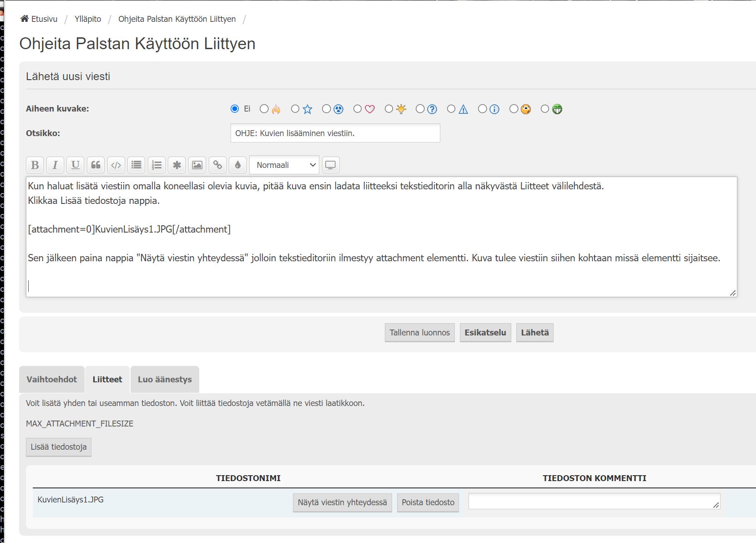Select the question mark topic icon radio

tap(420, 109)
